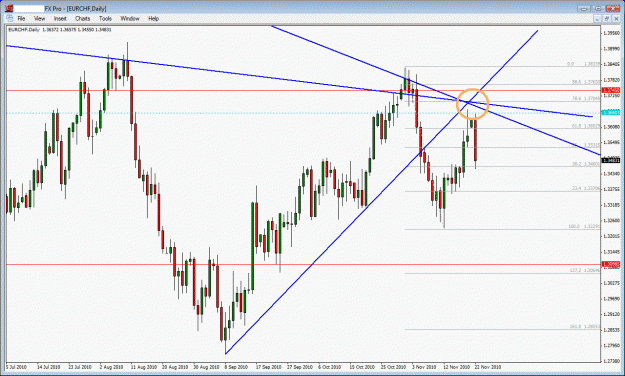Minimize the inner EURCHF chart window
The image size is (625, 376).
(597, 18)
